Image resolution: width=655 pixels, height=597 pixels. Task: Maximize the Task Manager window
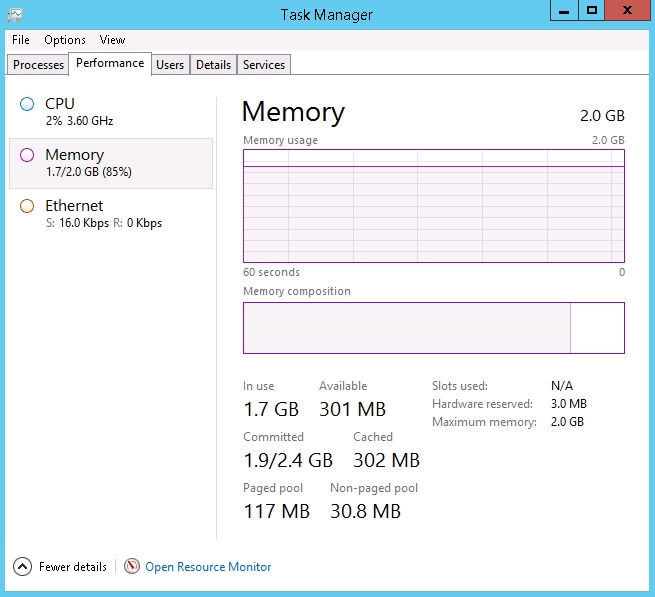(592, 10)
